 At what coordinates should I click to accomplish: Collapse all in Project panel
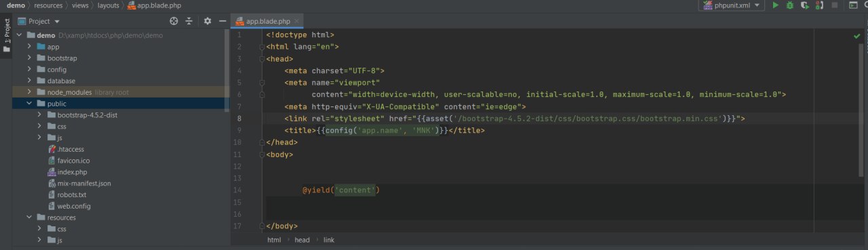click(189, 21)
